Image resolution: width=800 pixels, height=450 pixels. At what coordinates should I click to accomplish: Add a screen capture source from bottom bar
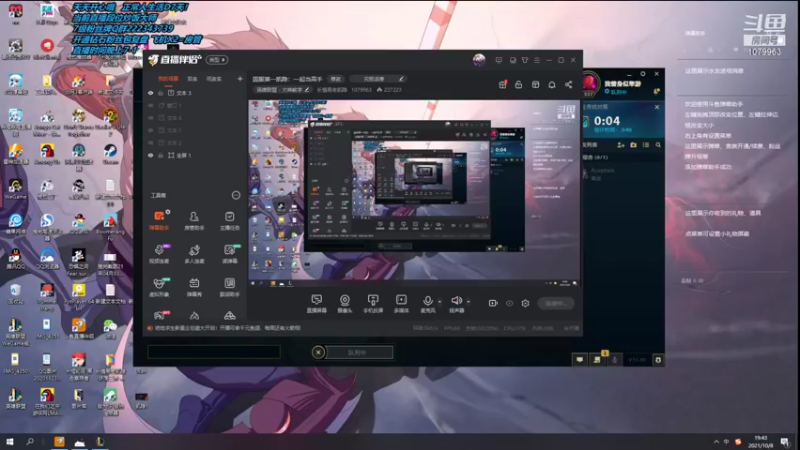pyautogui.click(x=316, y=304)
